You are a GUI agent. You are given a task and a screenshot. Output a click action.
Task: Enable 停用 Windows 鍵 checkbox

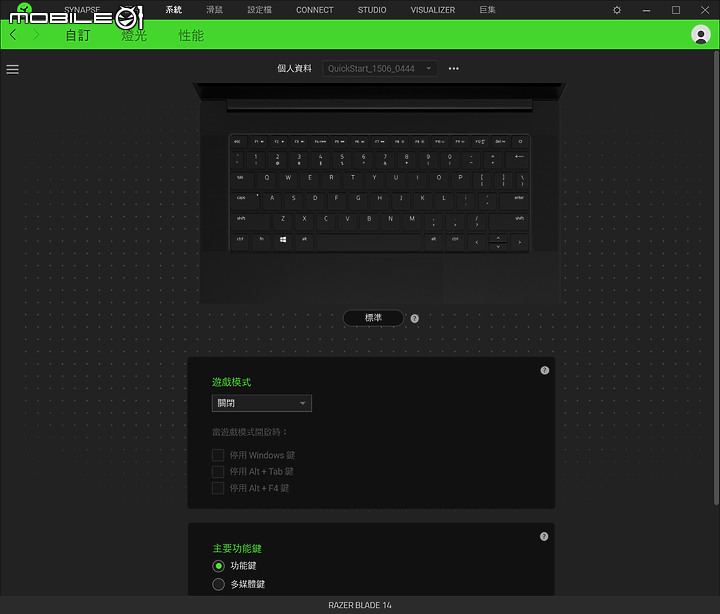pyautogui.click(x=218, y=455)
